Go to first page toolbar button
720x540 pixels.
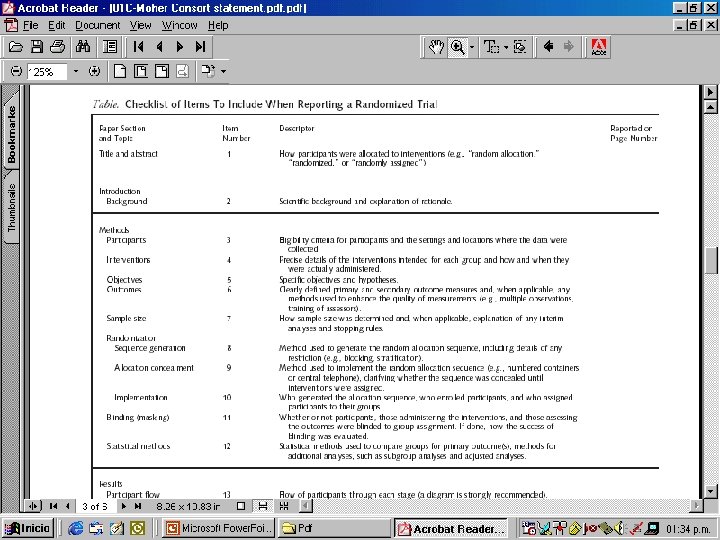tap(138, 46)
